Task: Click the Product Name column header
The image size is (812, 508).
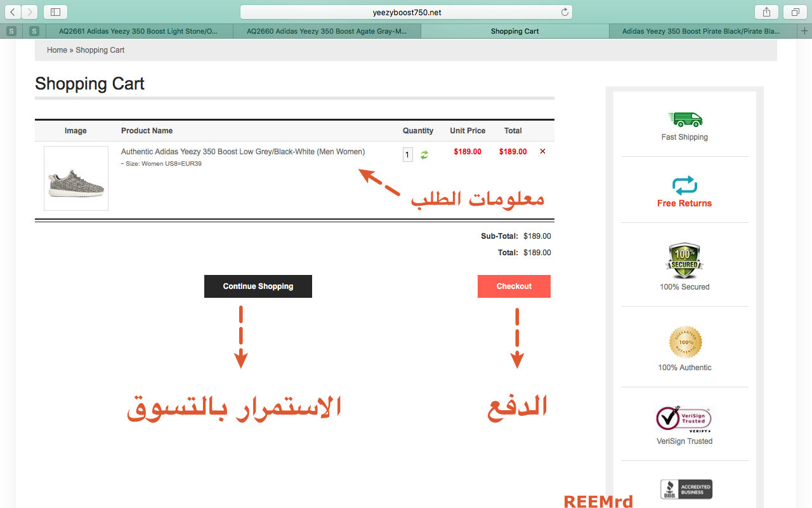Action: [x=147, y=131]
